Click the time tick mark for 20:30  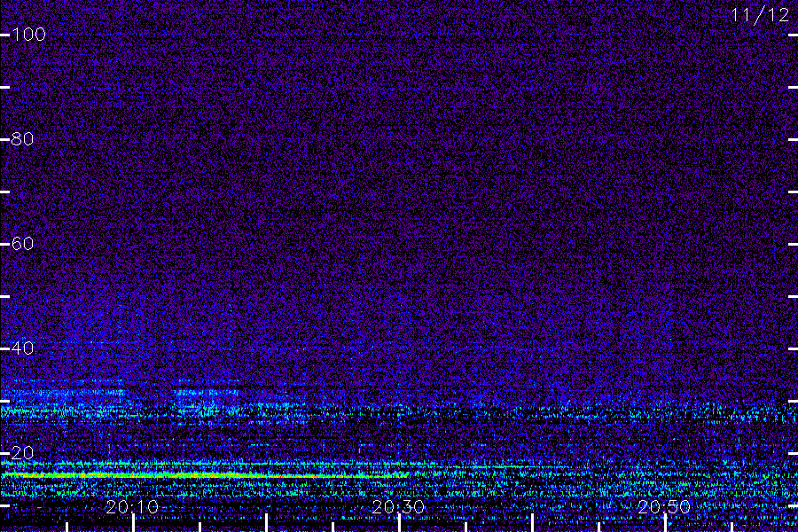[399, 523]
